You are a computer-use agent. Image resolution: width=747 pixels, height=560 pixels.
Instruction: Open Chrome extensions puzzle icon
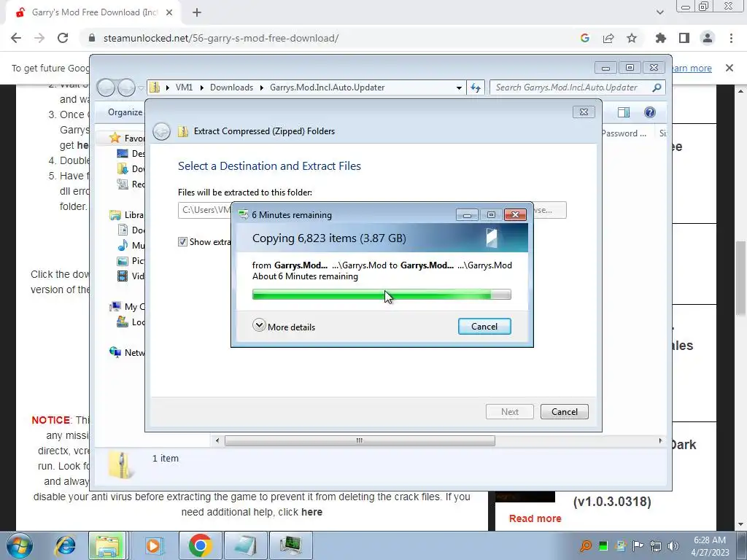661,38
